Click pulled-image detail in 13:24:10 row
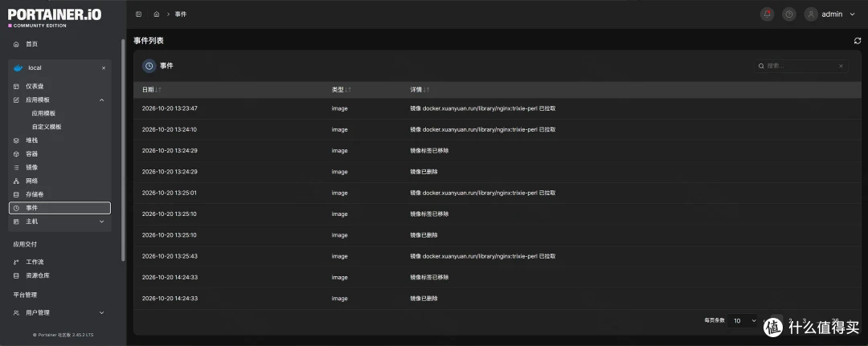 (483, 129)
